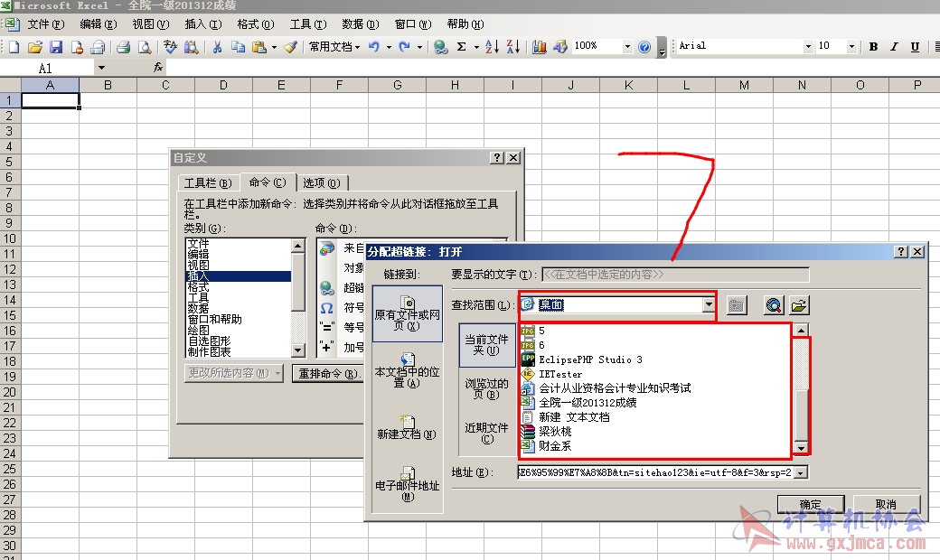Click the Spelling check icon
Viewport: 940px width, 560px height.
(170, 47)
